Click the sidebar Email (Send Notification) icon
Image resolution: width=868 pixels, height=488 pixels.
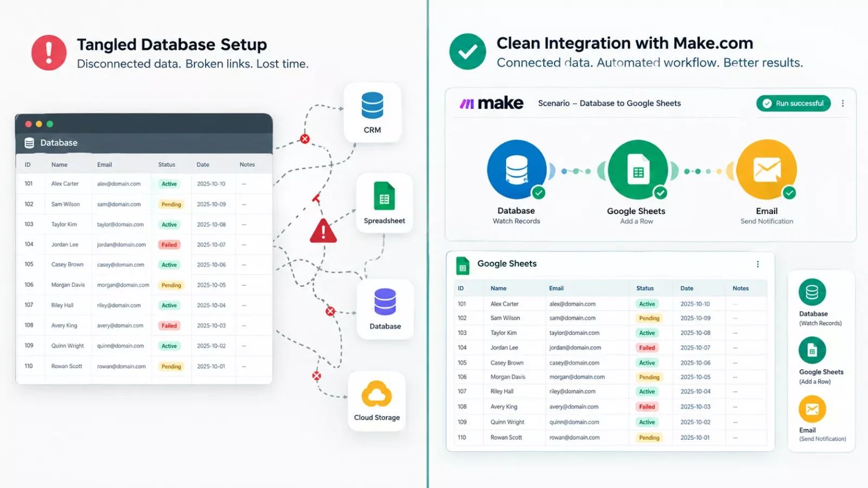812,409
